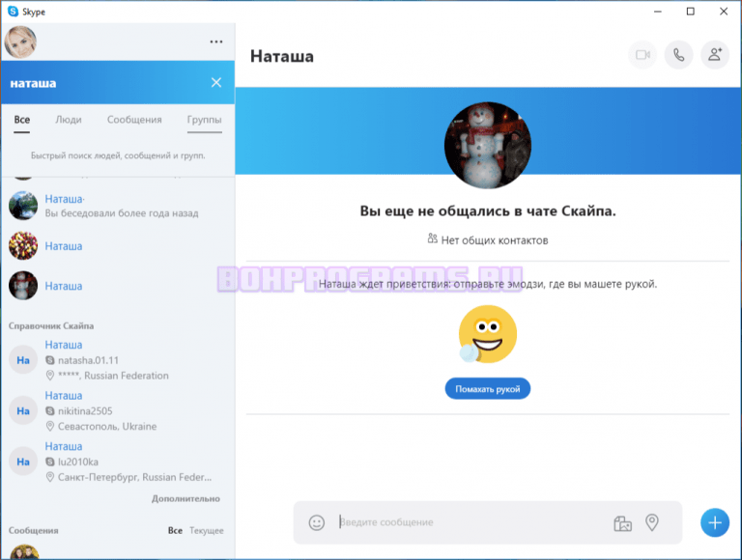This screenshot has width=742, height=560.
Task: Select directory result lu2010ka
Action: 117,462
